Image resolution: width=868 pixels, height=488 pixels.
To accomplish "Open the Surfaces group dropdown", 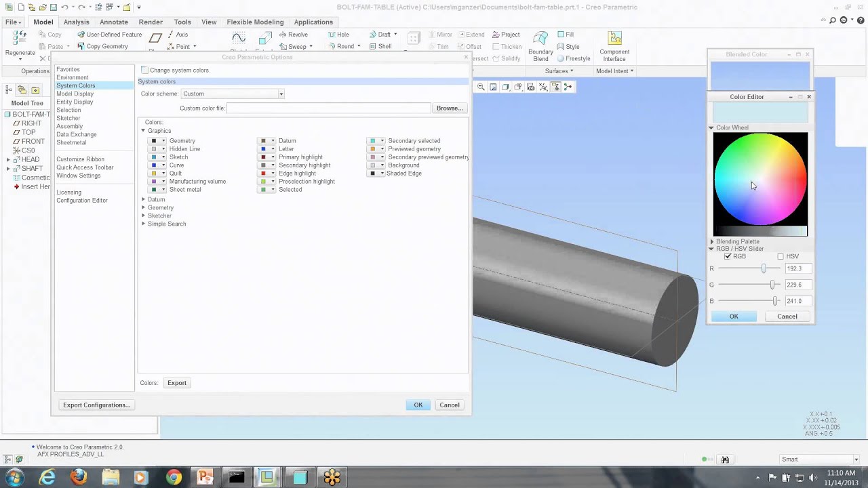I will click(559, 71).
